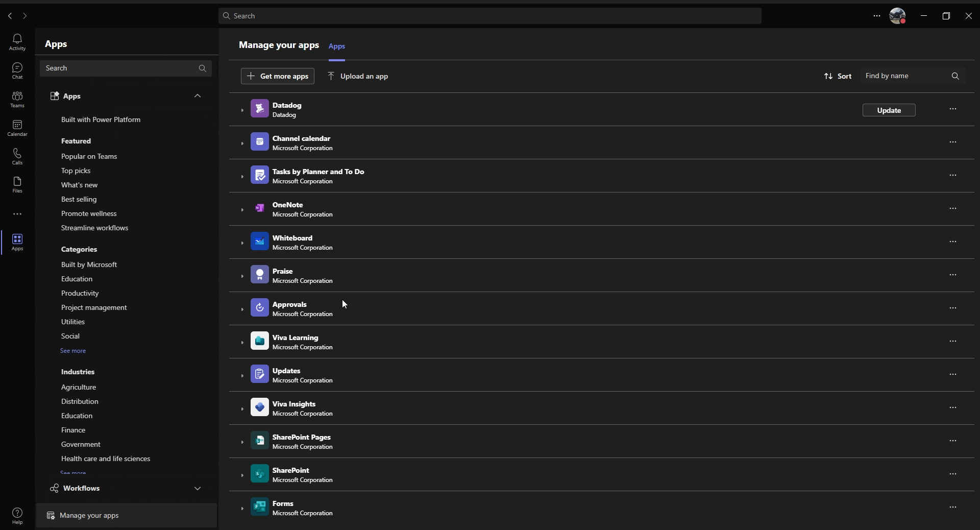The width and height of the screenshot is (980, 530).
Task: Open the Sort options
Action: point(838,76)
